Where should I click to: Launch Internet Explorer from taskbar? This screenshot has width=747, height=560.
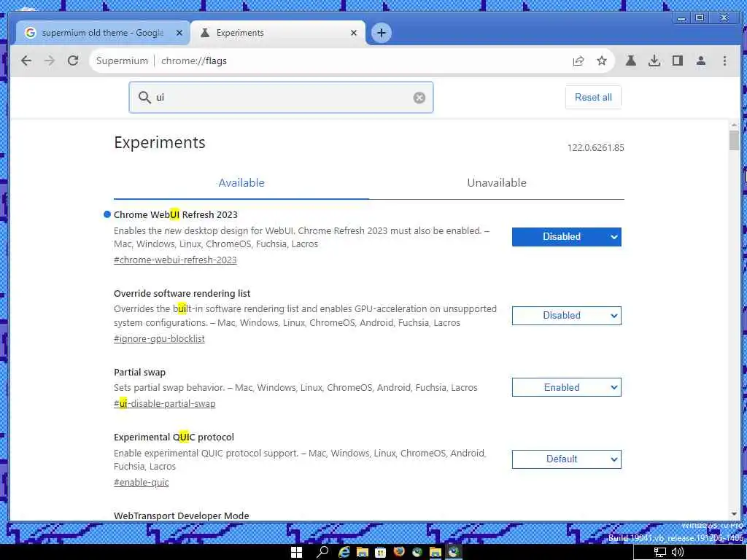click(x=344, y=552)
